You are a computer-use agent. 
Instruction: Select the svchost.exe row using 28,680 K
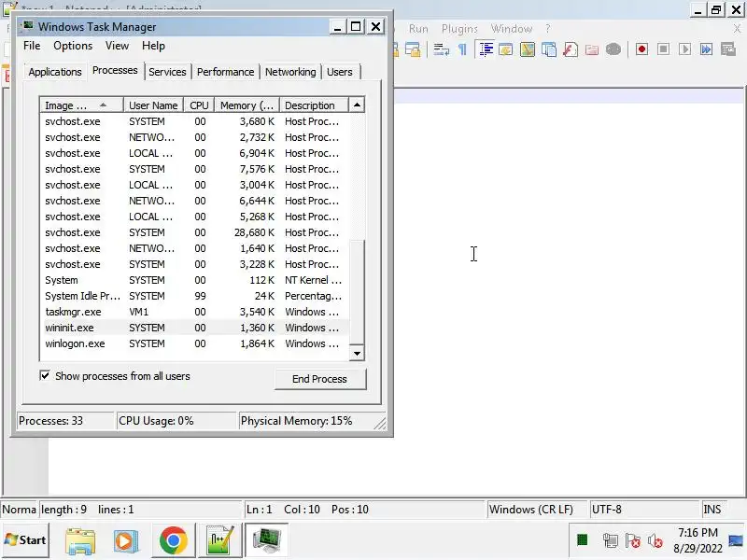pyautogui.click(x=194, y=232)
